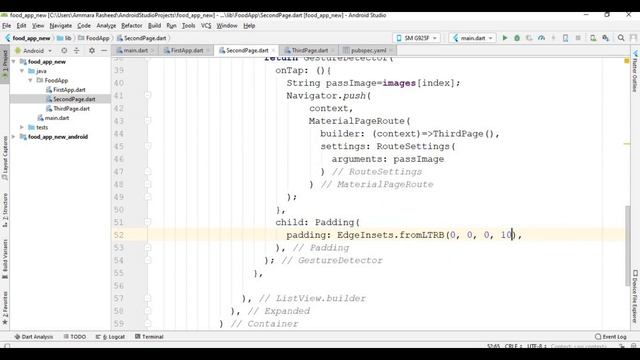
Task: Hide Project panel with minus icon
Action: tap(104, 51)
